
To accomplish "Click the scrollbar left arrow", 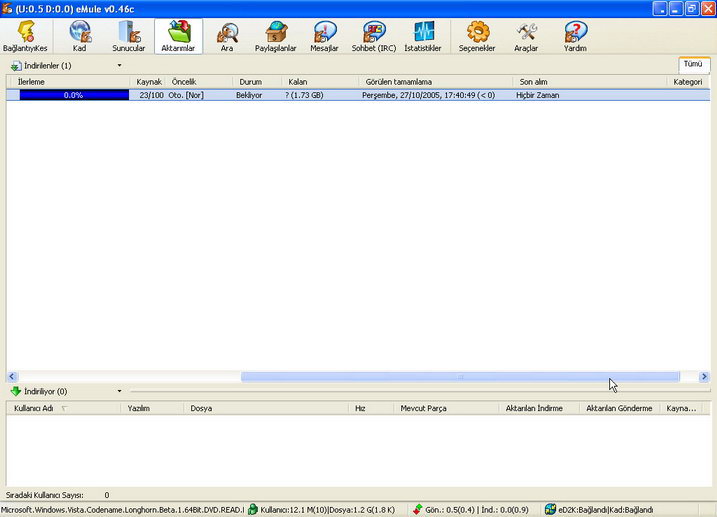I will tap(12, 377).
